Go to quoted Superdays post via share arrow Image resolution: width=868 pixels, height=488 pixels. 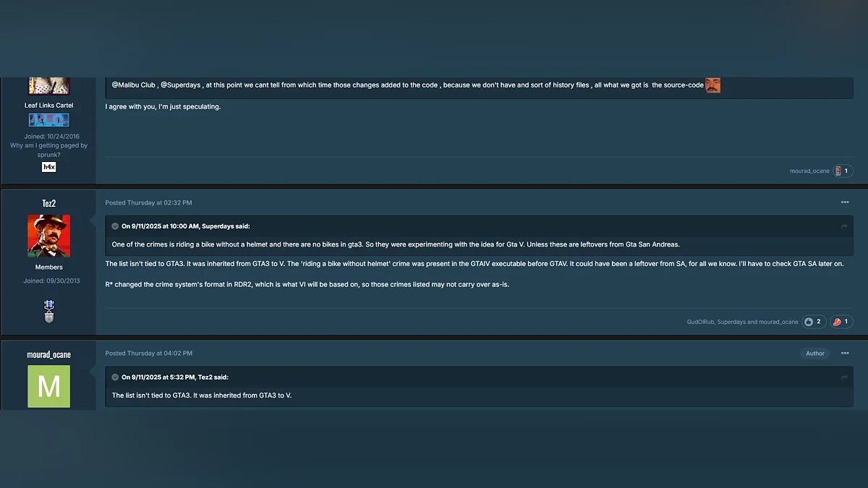click(x=843, y=226)
